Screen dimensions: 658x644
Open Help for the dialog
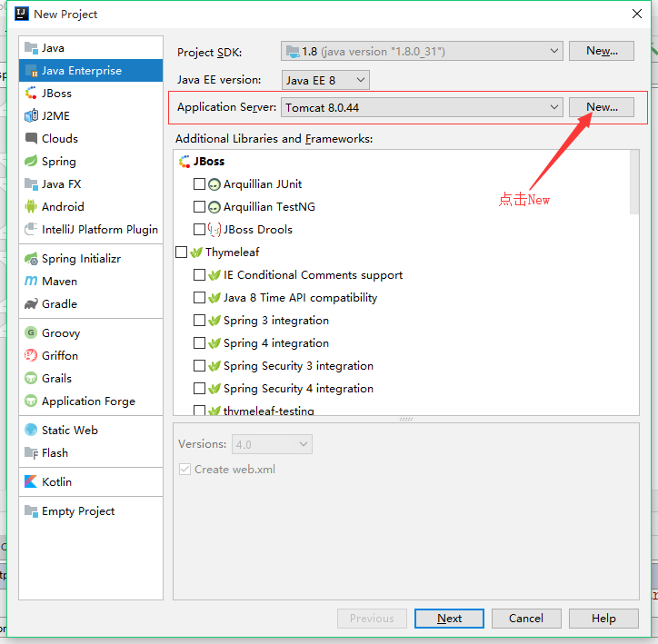[603, 619]
